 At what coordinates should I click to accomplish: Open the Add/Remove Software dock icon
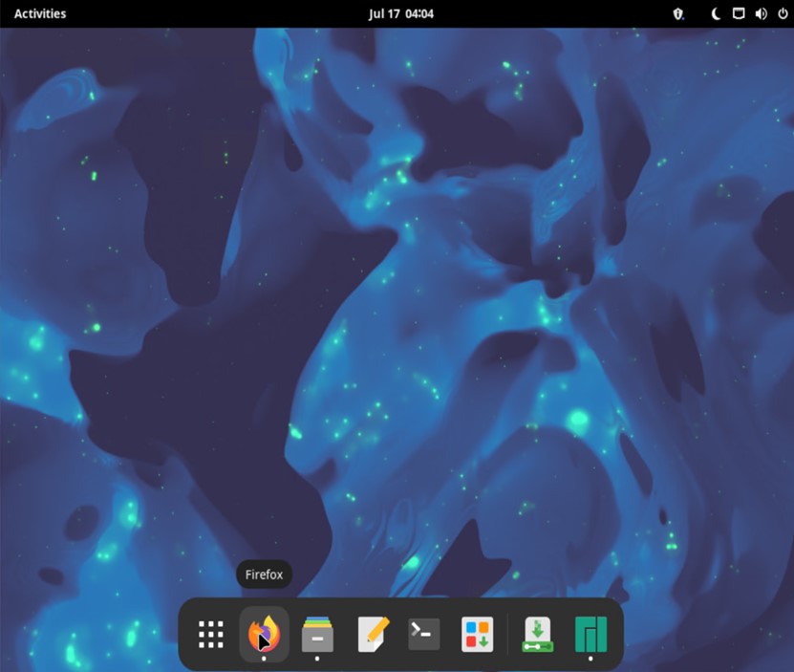pyautogui.click(x=477, y=634)
